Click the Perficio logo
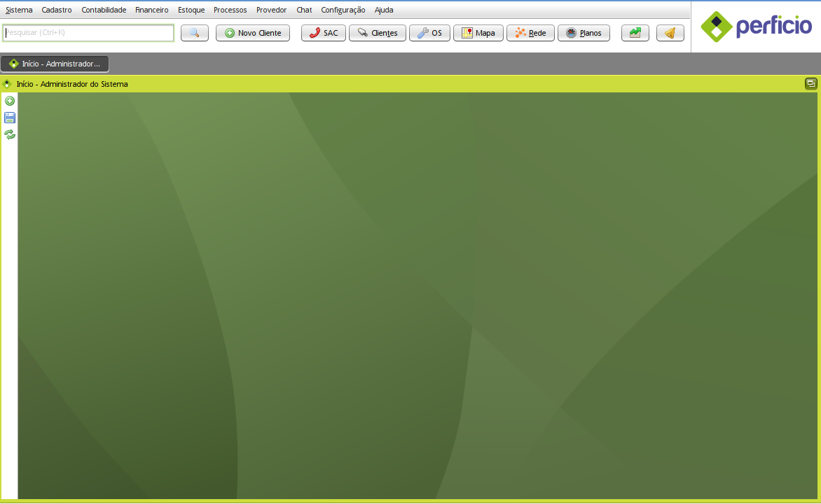The image size is (821, 504). click(756, 27)
